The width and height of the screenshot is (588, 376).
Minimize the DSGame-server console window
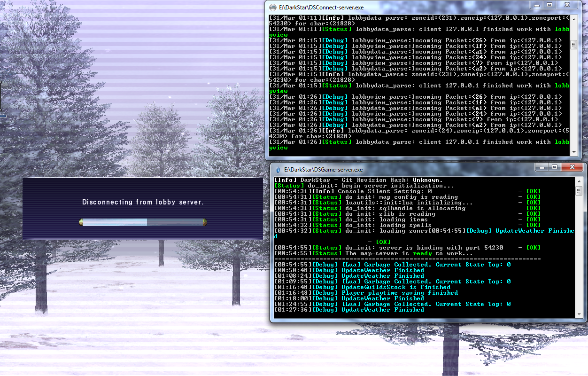coord(542,167)
